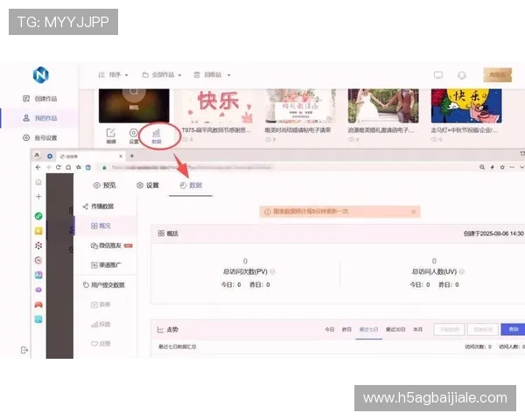Viewport: 525px width, 420px height.
Task: Click the browser sidebar home icon
Action: point(38,182)
